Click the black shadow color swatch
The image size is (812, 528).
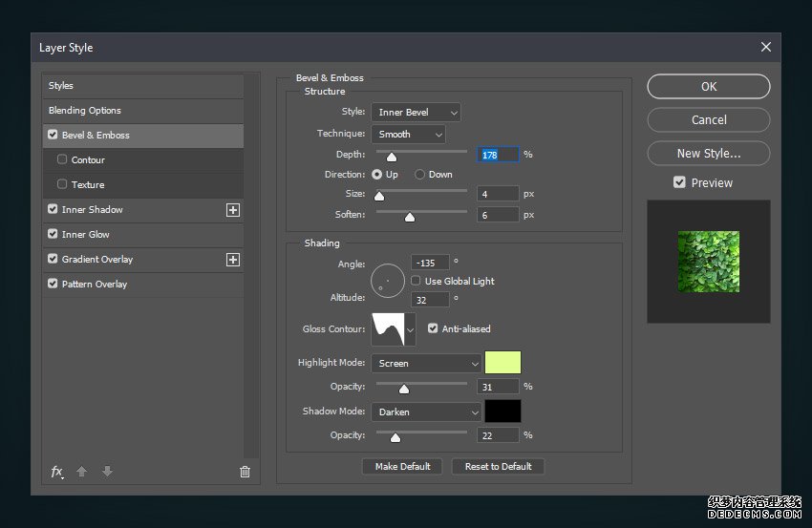502,411
